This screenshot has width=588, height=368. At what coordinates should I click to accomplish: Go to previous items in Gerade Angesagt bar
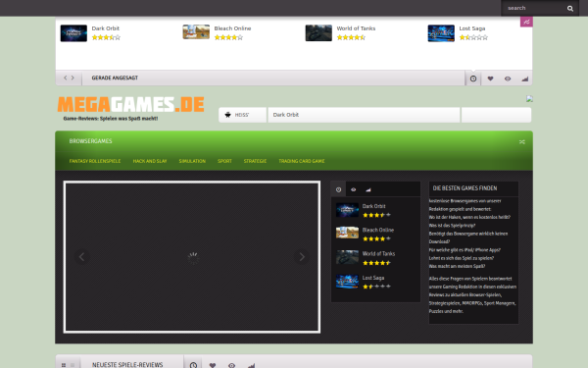(66, 78)
